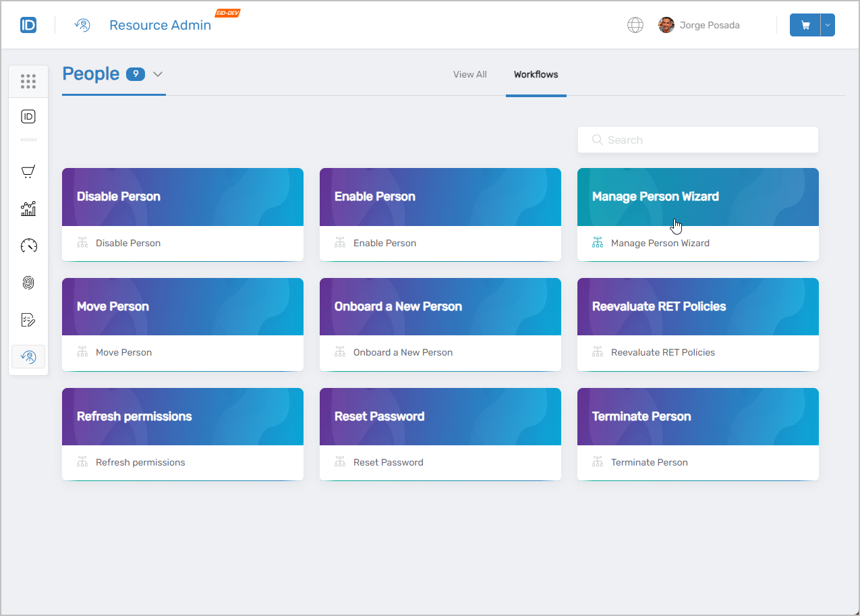The width and height of the screenshot is (860, 616).
Task: Open the Manage Person Wizard workflow
Action: coord(697,215)
